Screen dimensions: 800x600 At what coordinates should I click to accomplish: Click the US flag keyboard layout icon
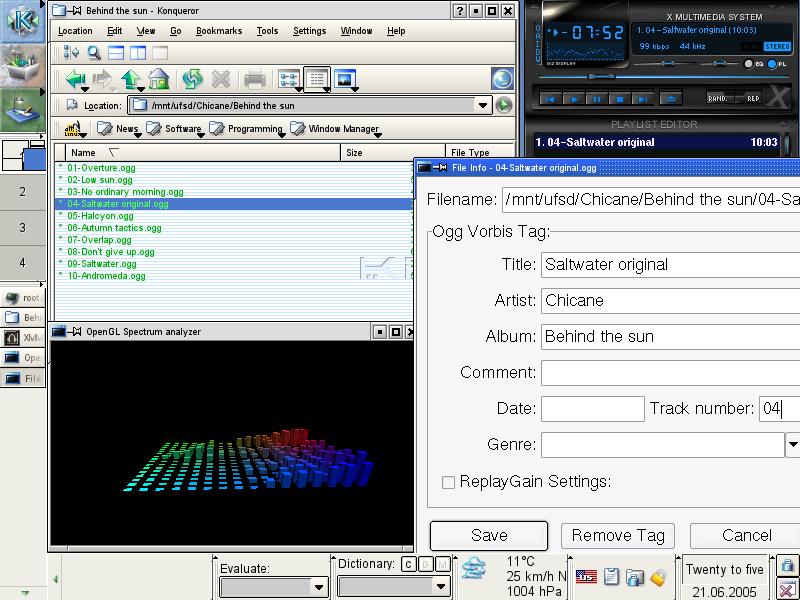[586, 577]
